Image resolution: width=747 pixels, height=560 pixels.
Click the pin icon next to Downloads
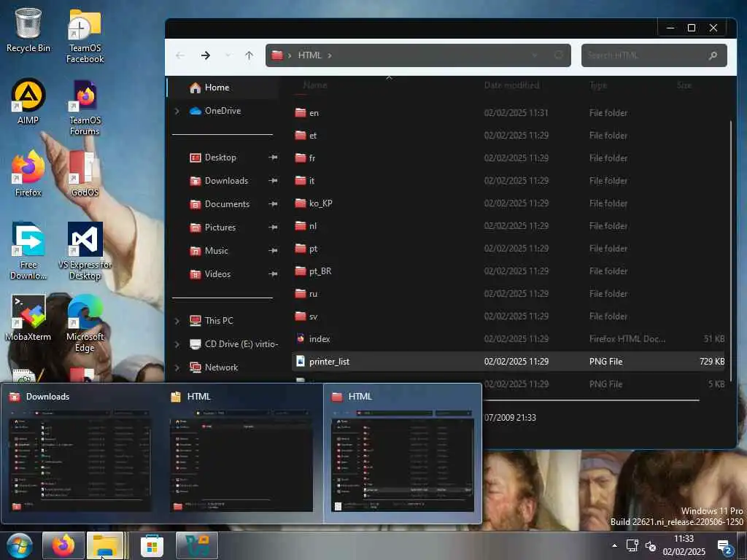(x=273, y=181)
